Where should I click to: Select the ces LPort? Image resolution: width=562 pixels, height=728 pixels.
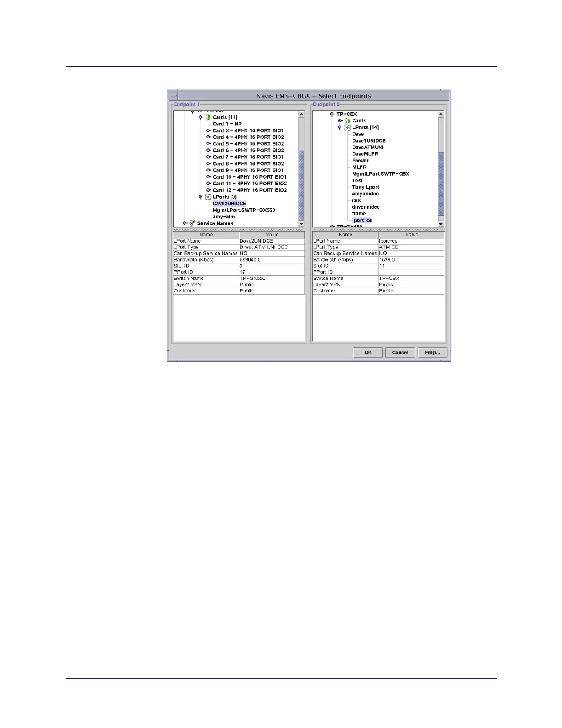click(356, 200)
